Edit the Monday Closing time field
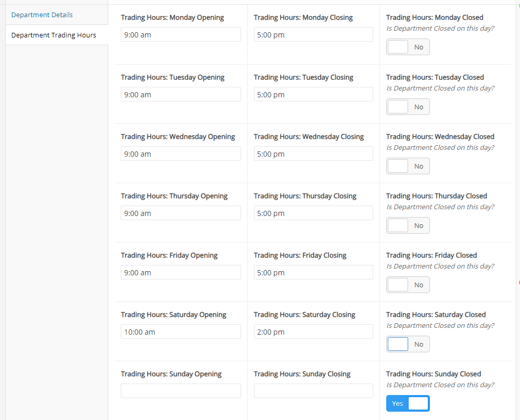The width and height of the screenshot is (520, 420). (x=313, y=34)
